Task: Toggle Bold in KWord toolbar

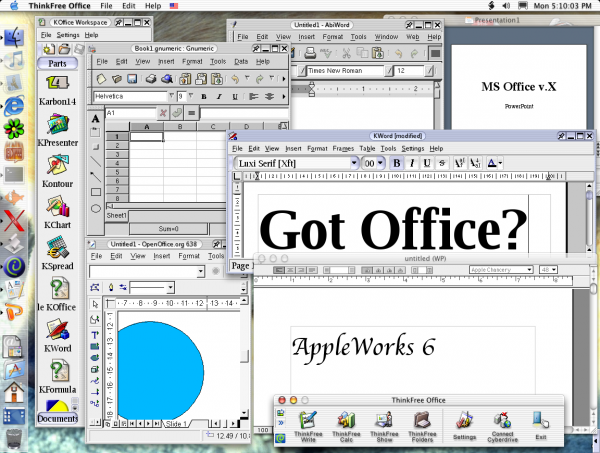Action: click(397, 163)
